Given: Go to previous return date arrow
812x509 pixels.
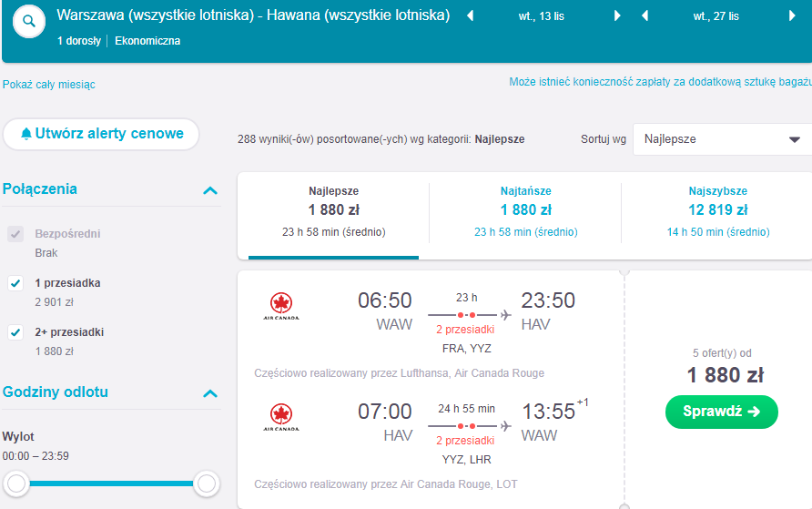Looking at the screenshot, I should (x=645, y=15).
